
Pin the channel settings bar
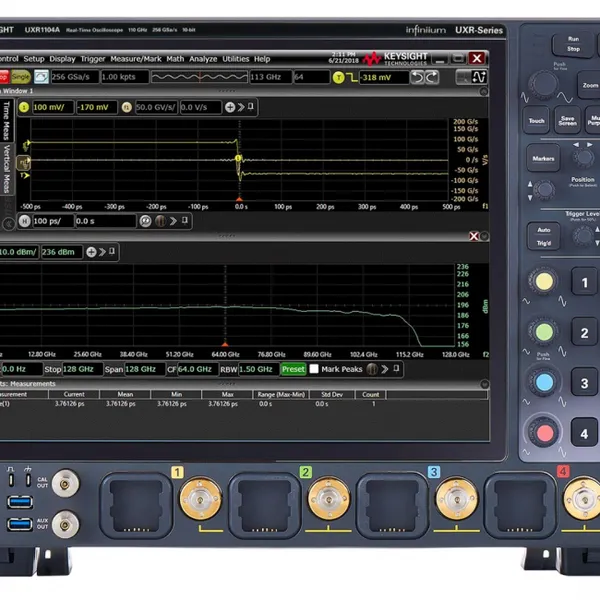coord(251,106)
